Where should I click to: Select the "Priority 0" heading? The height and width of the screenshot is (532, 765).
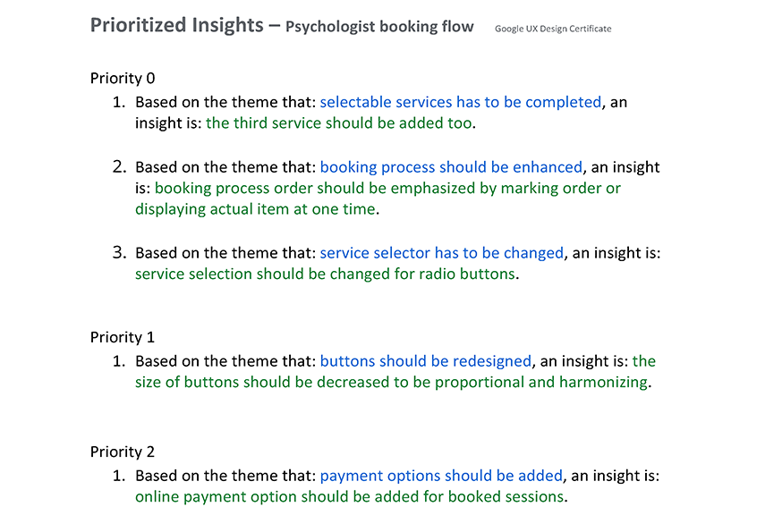click(x=123, y=79)
